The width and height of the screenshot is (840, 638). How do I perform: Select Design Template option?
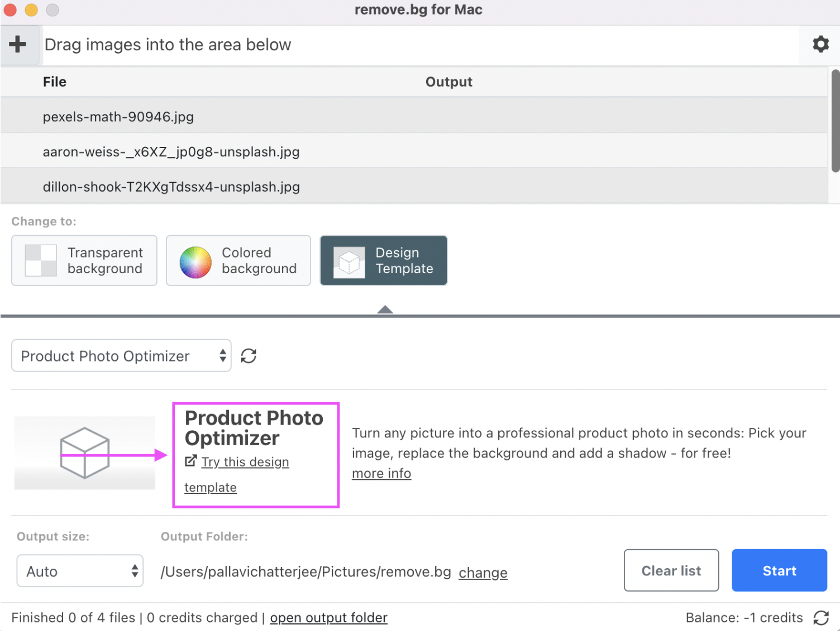click(x=384, y=260)
